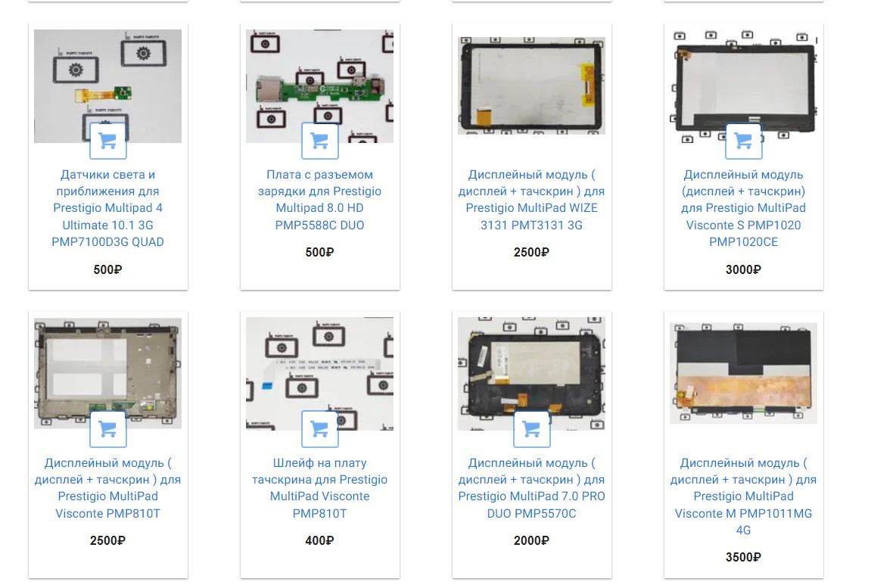Open Visconte S PMP1020 PMP1020CE product link
The width and height of the screenshot is (893, 588).
point(743,208)
